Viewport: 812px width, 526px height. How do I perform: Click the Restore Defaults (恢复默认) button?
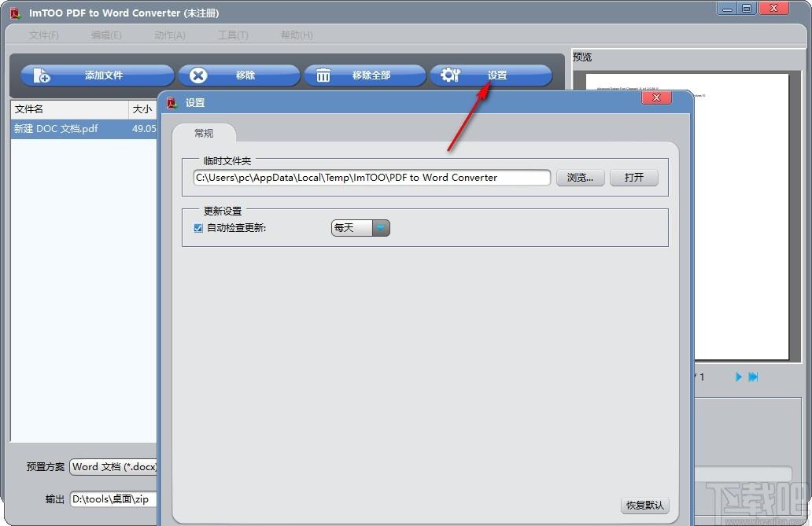[644, 506]
